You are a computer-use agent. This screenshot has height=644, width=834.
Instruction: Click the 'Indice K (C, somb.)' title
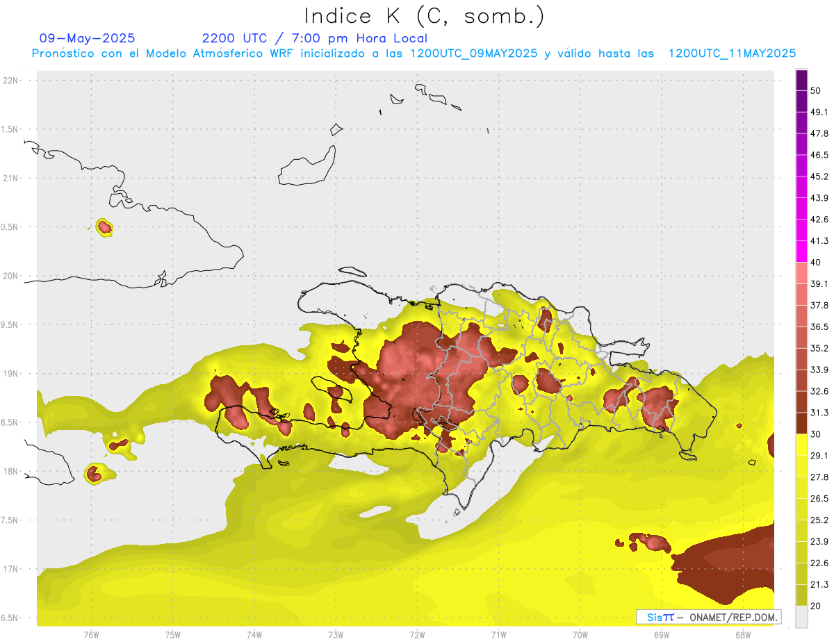[425, 16]
